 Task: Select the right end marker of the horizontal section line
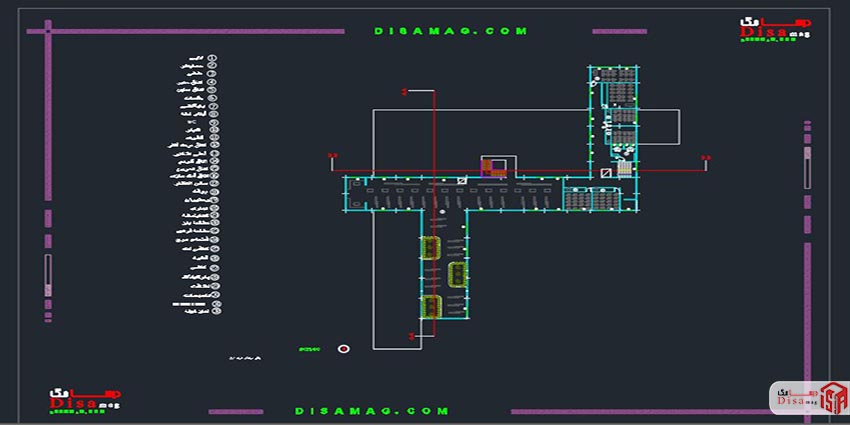(x=705, y=157)
